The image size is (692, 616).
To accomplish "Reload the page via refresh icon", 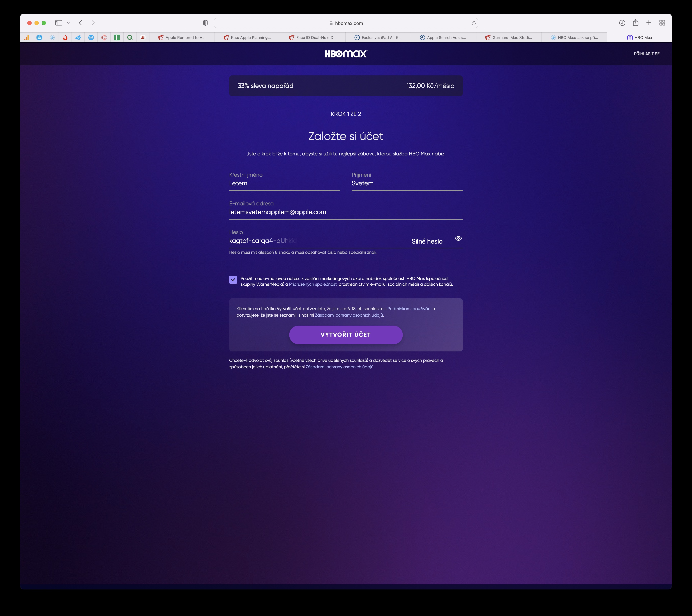I will (x=474, y=23).
